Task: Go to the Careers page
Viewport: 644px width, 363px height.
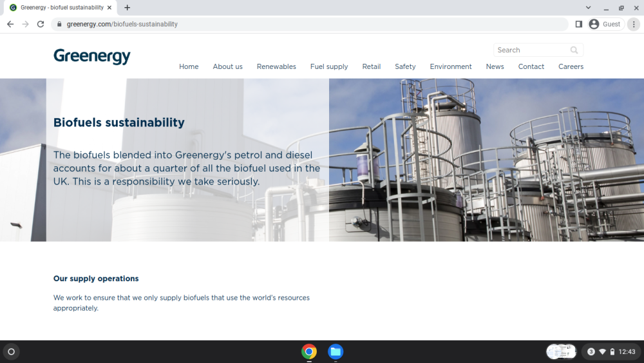Action: point(571,66)
